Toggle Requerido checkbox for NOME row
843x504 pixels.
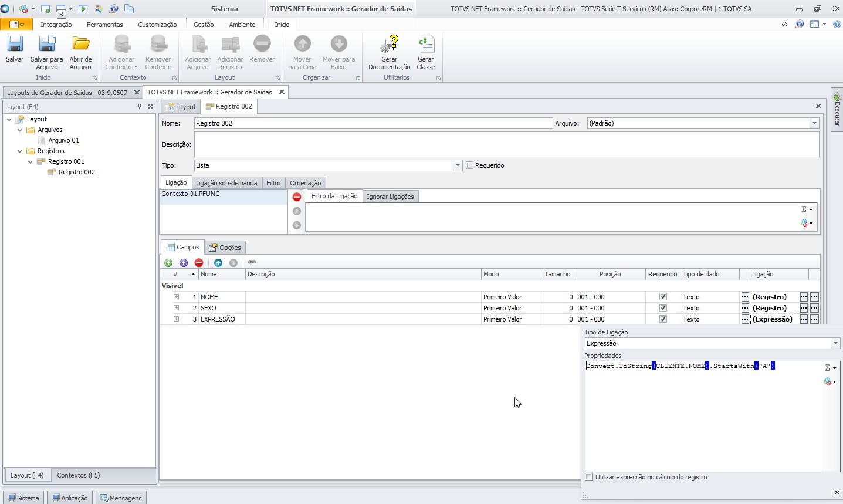(x=663, y=297)
